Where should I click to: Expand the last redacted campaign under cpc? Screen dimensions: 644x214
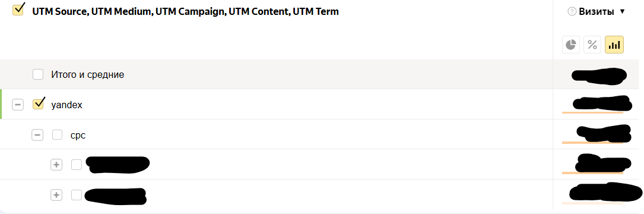pyautogui.click(x=56, y=195)
